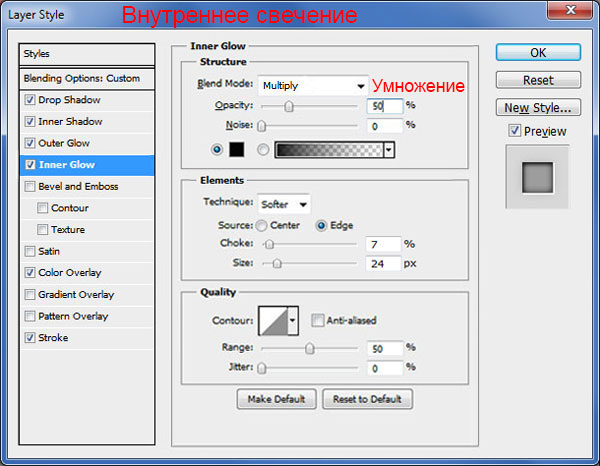Open Blending Options: Custom section
Viewport: 600px width, 466px height.
pos(82,78)
